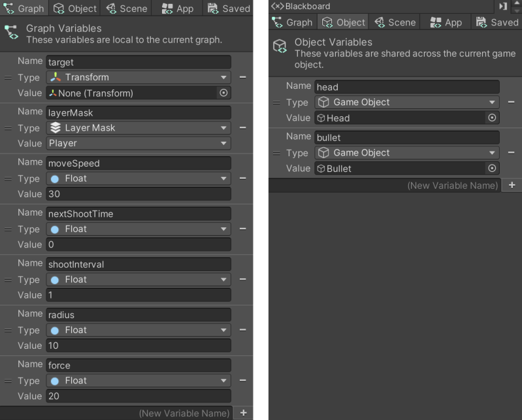
Task: Click the radius value field showing 10
Action: click(138, 346)
